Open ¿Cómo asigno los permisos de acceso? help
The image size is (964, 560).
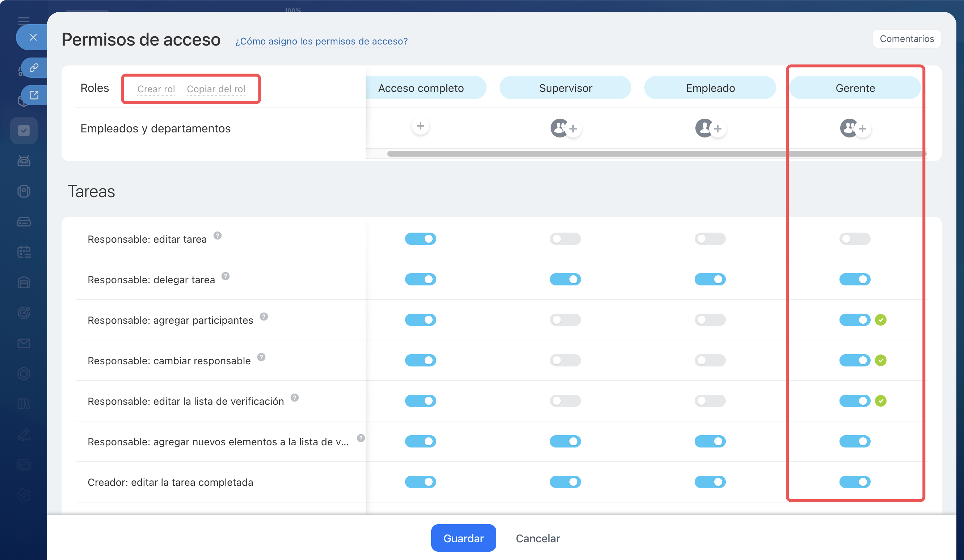click(x=321, y=41)
